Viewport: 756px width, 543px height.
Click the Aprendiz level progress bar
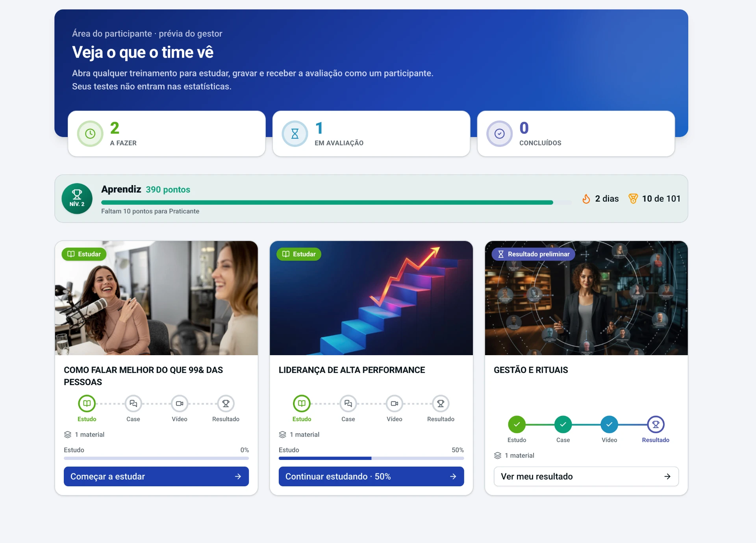click(x=337, y=202)
